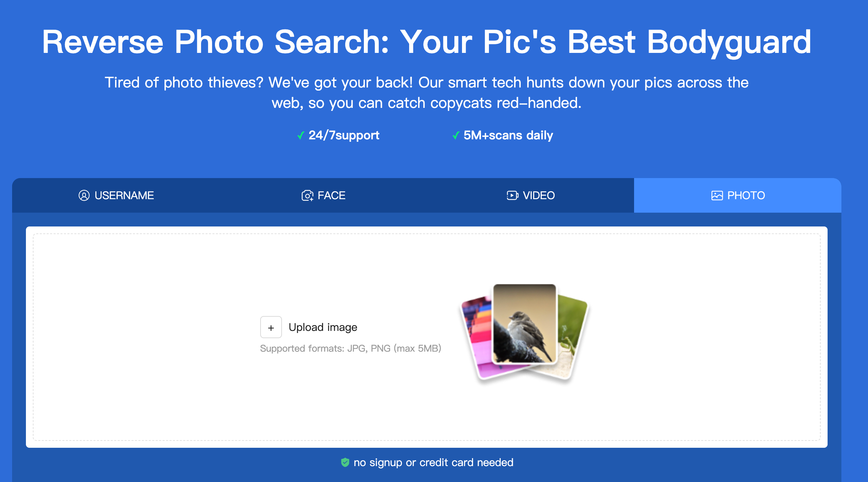Click the 5M+scans daily label
This screenshot has height=482, width=868.
tap(508, 136)
